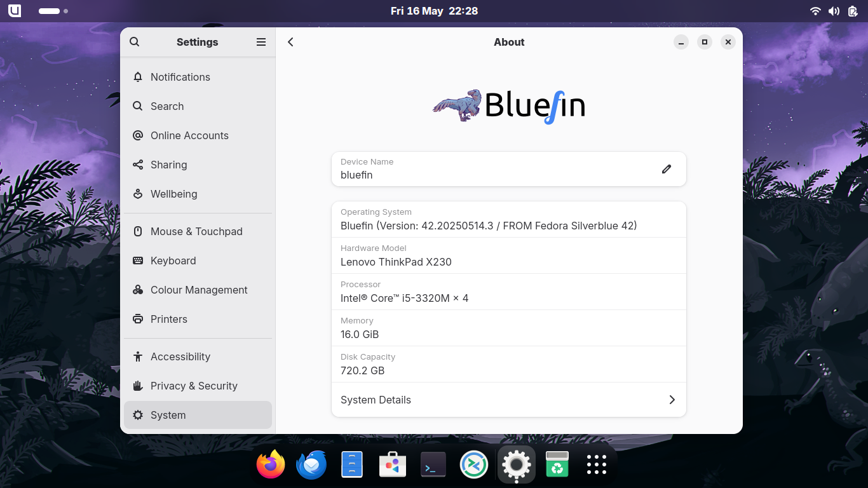This screenshot has height=488, width=868.
Task: Click the Printers icon in sidebar
Action: point(138,319)
